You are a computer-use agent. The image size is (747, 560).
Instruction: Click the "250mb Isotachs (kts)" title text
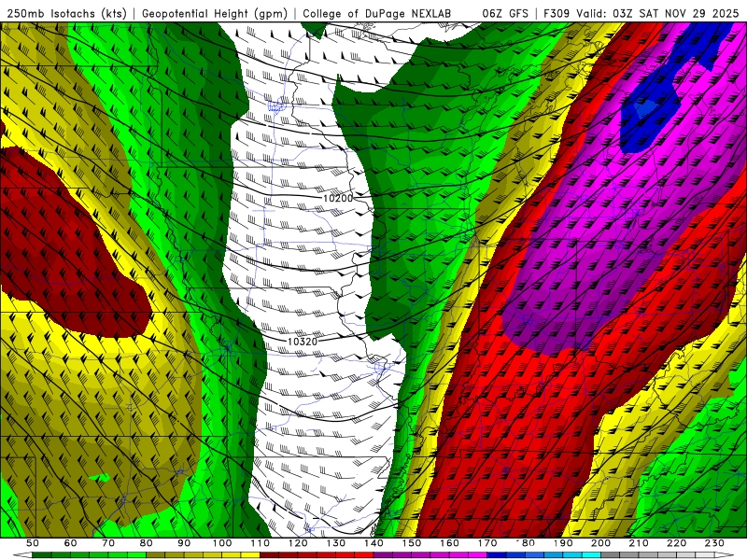point(66,13)
